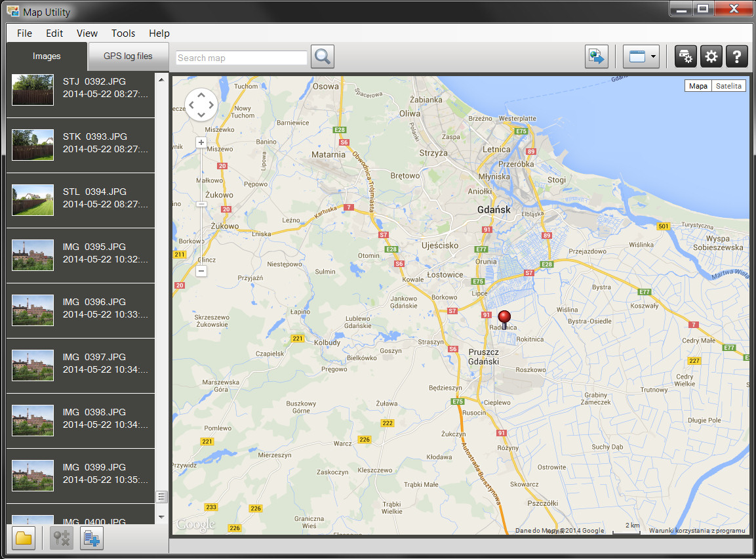The image size is (756, 559).
Task: Click the Warunki korzystania z programu link
Action: [x=697, y=531]
